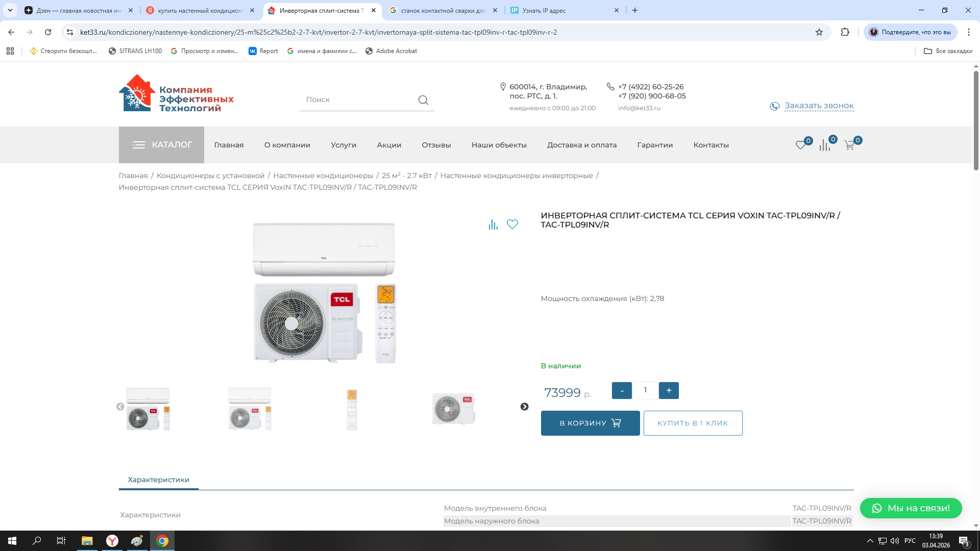This screenshot has height=551, width=980.
Task: Select the Характеристики tab
Action: pos(158,480)
